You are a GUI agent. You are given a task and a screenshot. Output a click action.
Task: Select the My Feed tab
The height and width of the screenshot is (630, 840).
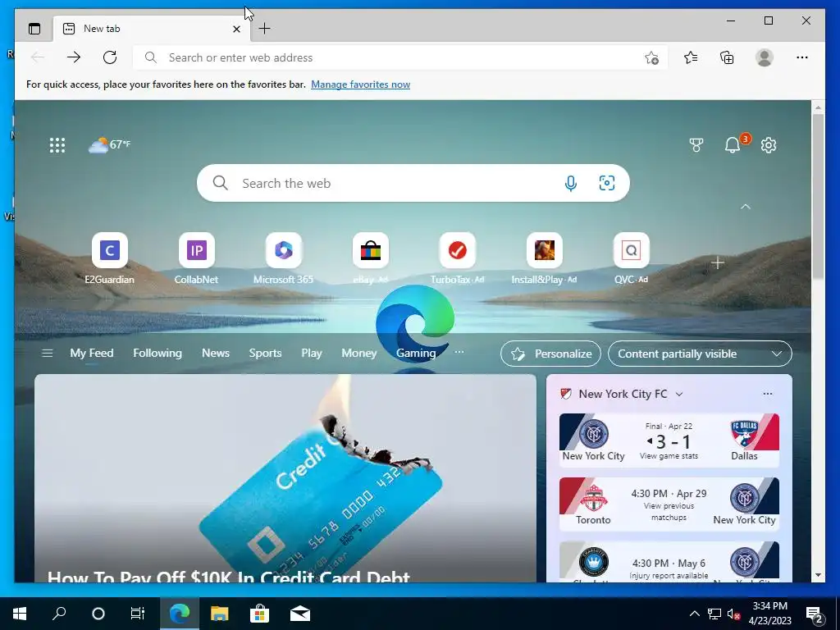click(x=92, y=353)
